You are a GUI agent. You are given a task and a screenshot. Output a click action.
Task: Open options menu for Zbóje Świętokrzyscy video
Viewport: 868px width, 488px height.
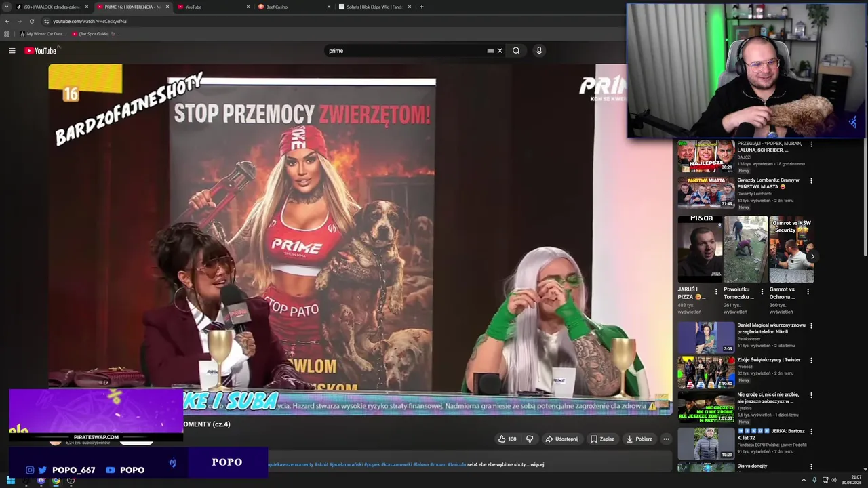click(811, 361)
